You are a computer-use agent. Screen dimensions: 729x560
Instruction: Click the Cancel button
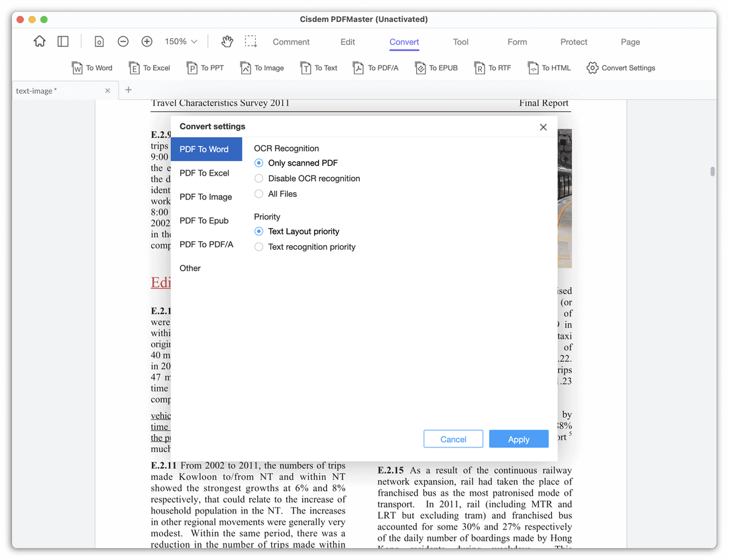point(453,439)
